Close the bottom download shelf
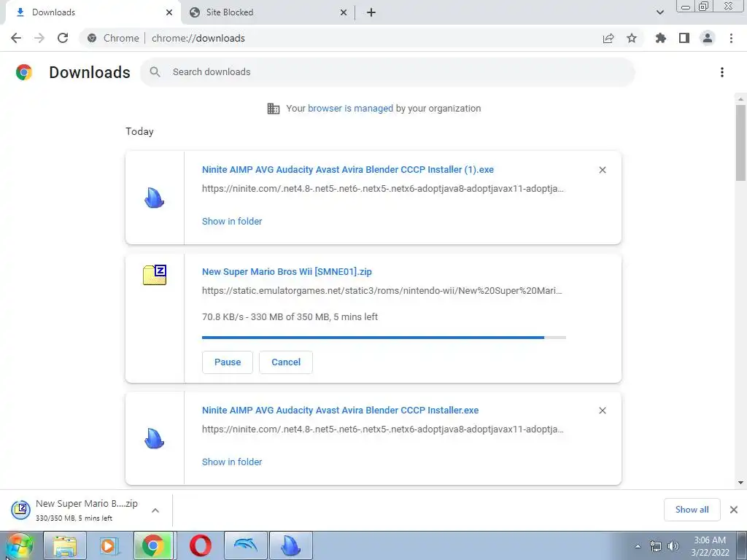This screenshot has width=747, height=560. coord(734,510)
